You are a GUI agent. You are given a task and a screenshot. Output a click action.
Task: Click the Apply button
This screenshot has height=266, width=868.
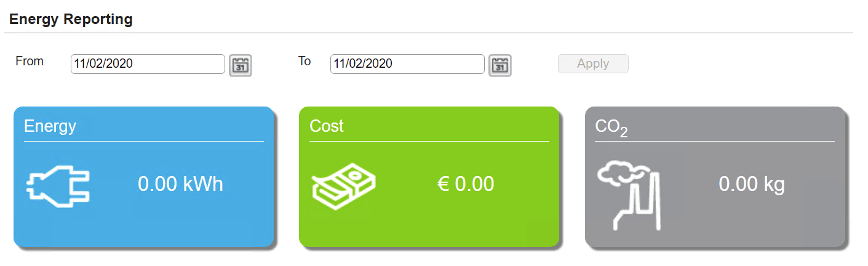593,64
